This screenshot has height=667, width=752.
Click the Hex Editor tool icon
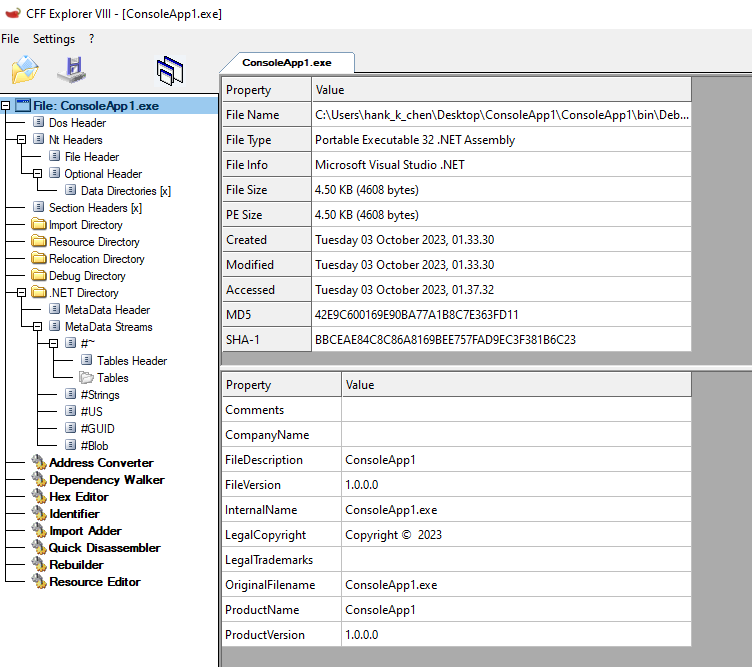(x=39, y=496)
